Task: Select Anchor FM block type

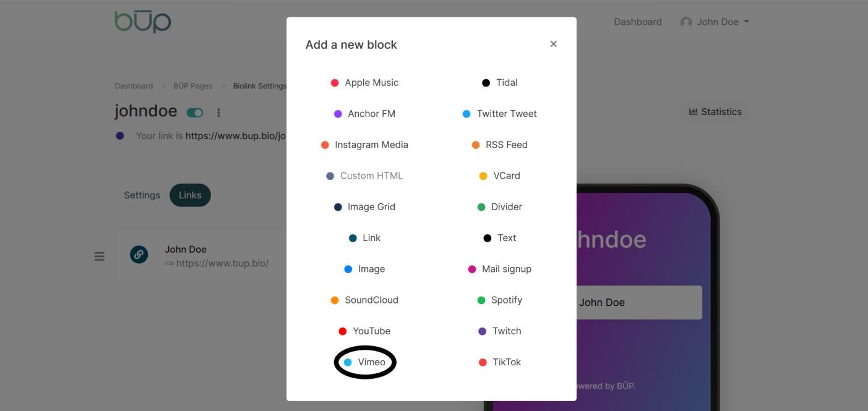Action: [364, 114]
